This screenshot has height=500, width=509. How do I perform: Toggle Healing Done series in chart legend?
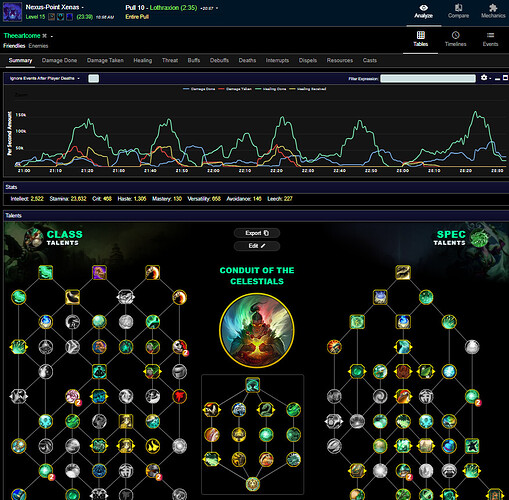(271, 89)
